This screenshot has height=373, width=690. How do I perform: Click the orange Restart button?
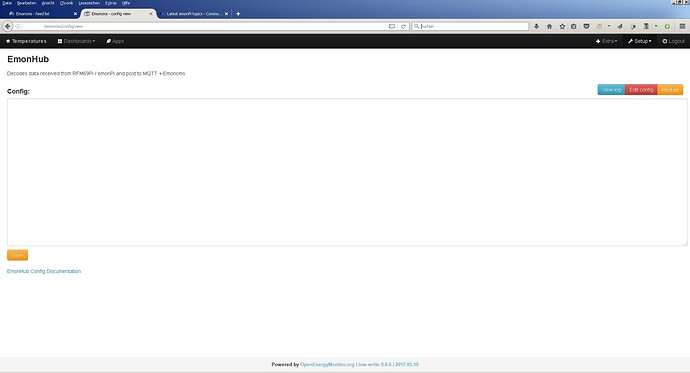670,90
